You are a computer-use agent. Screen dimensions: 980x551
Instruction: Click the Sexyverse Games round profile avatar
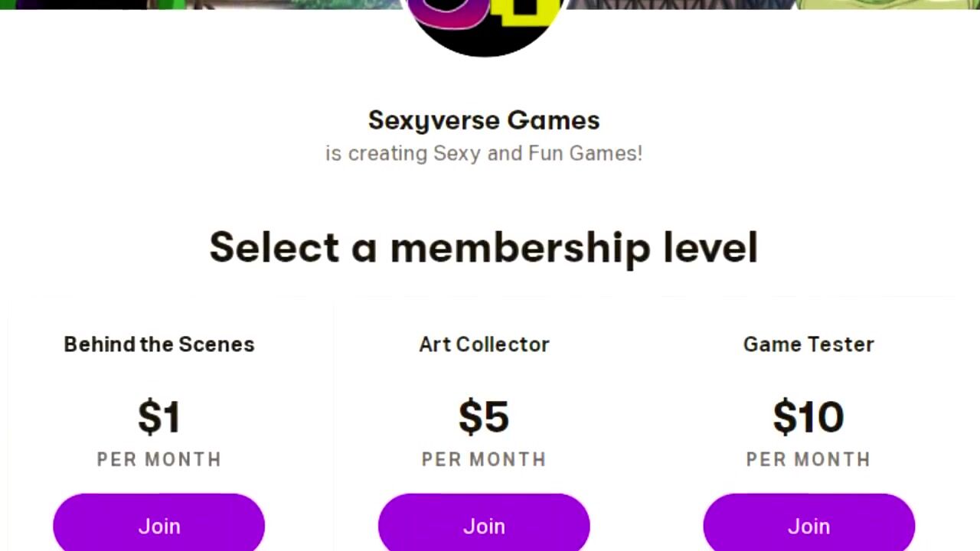484,31
